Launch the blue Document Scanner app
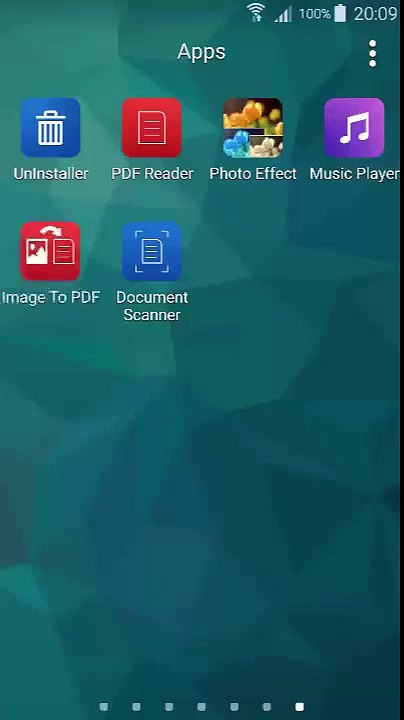 coord(152,251)
